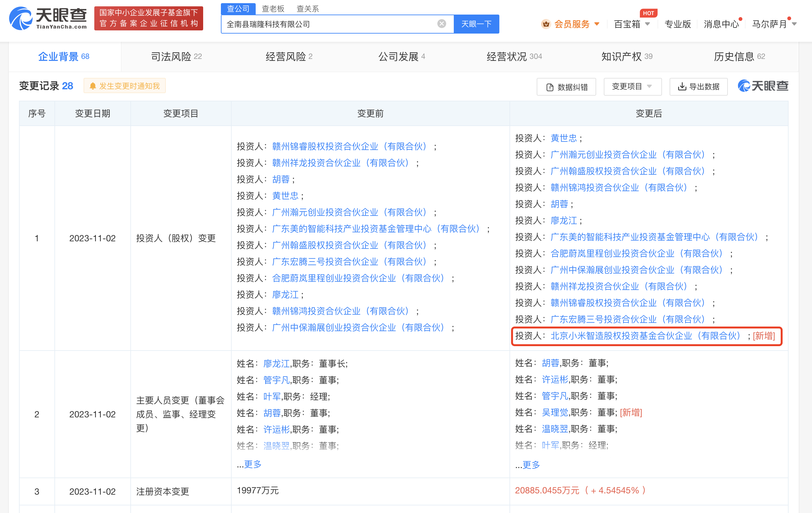
Task: Open 广州翰盛股权投资合伙企业 in 变更后 column
Action: tap(628, 171)
